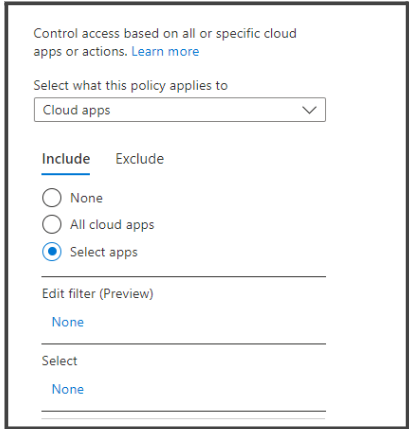Open the Select section heading
Viewport: 409px width, 429px height.
tap(59, 361)
